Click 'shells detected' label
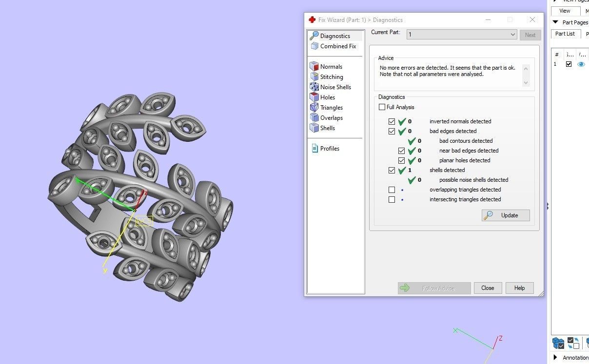 (x=447, y=170)
